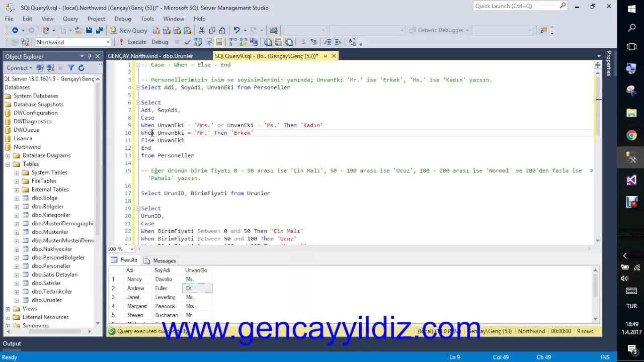The height and width of the screenshot is (362, 644).
Task: Expand the Views node
Action: point(8,308)
